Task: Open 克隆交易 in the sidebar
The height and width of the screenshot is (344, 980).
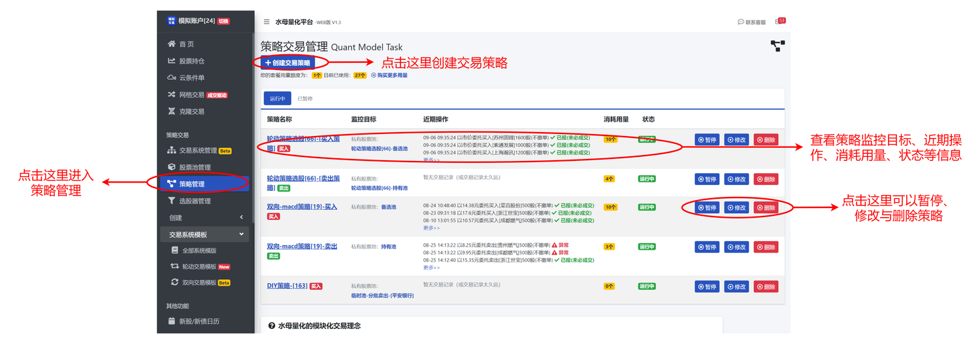Action: click(191, 112)
